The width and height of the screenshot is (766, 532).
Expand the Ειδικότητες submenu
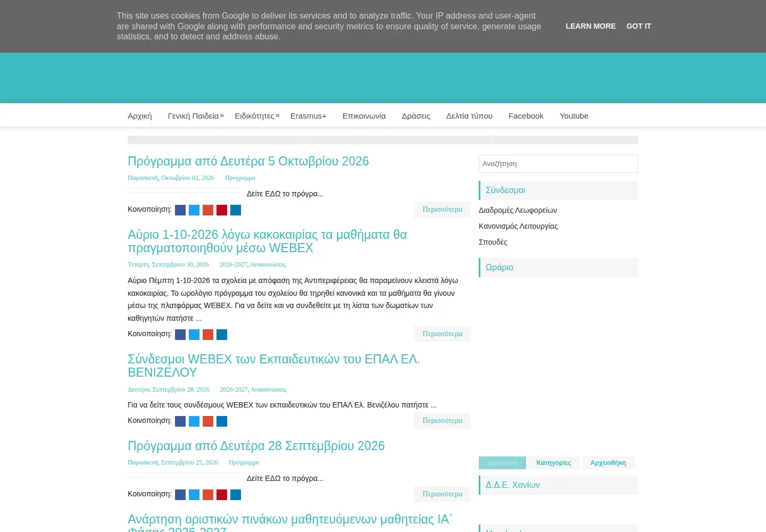(257, 116)
